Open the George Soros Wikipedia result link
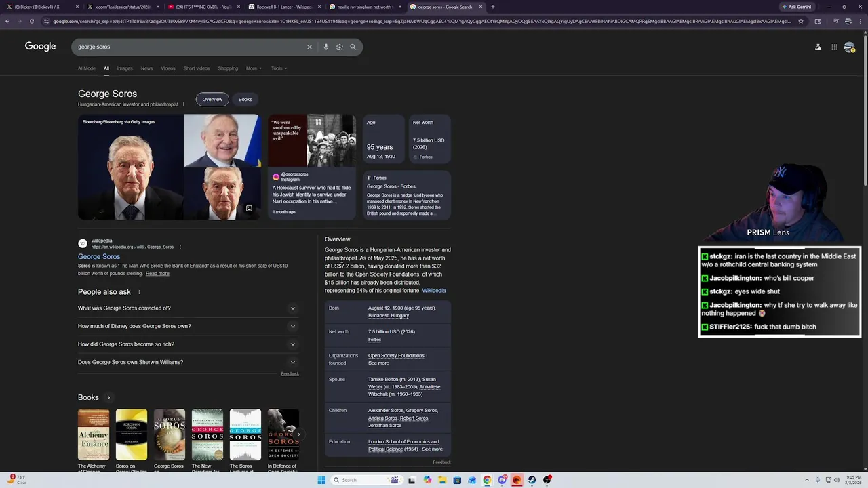 (x=99, y=257)
